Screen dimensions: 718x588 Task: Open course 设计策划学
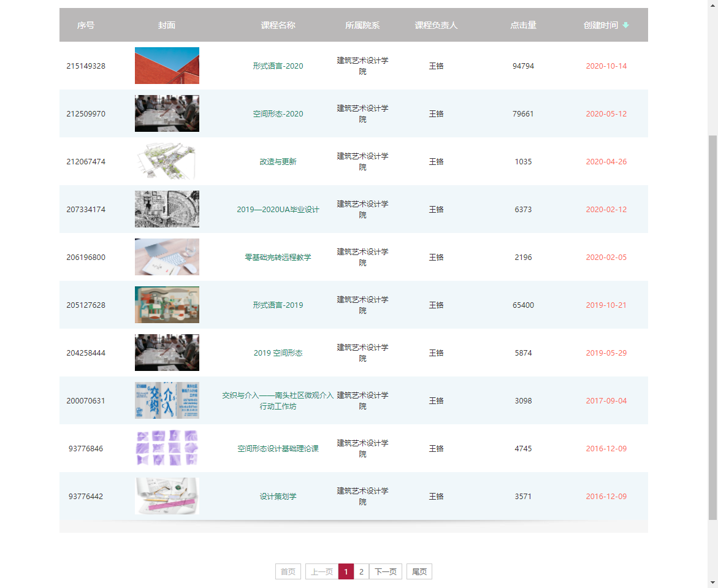coord(278,497)
